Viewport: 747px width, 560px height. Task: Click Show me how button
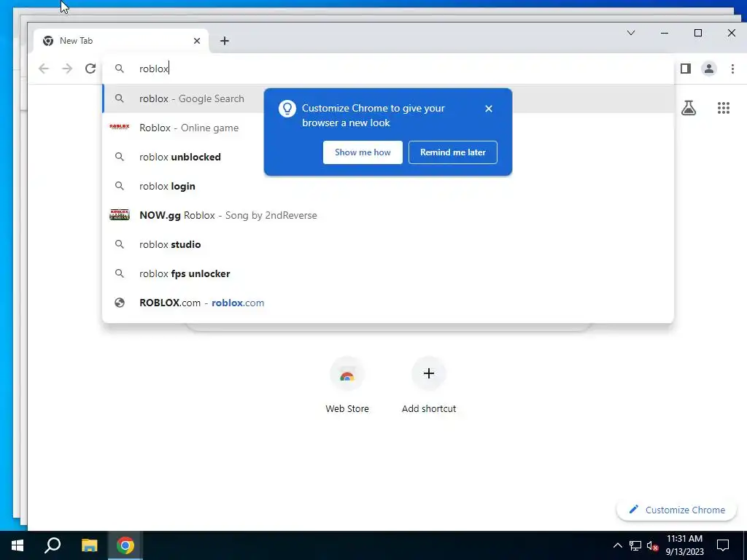click(x=363, y=152)
